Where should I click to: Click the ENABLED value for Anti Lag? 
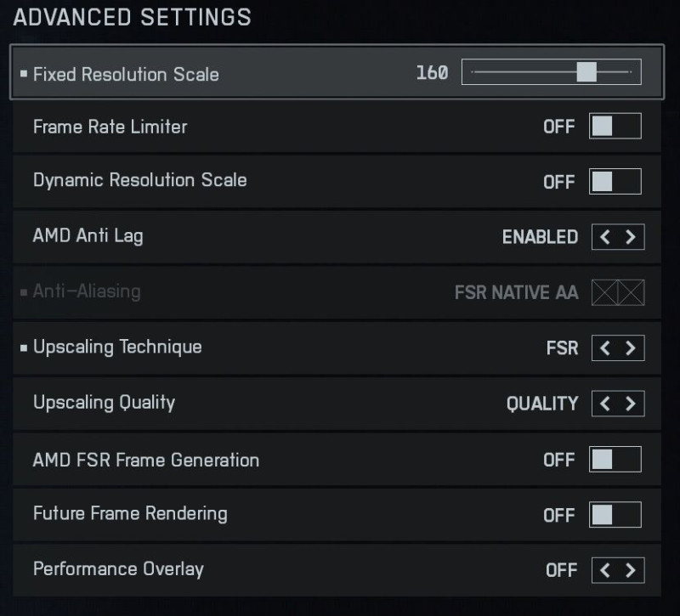click(540, 237)
